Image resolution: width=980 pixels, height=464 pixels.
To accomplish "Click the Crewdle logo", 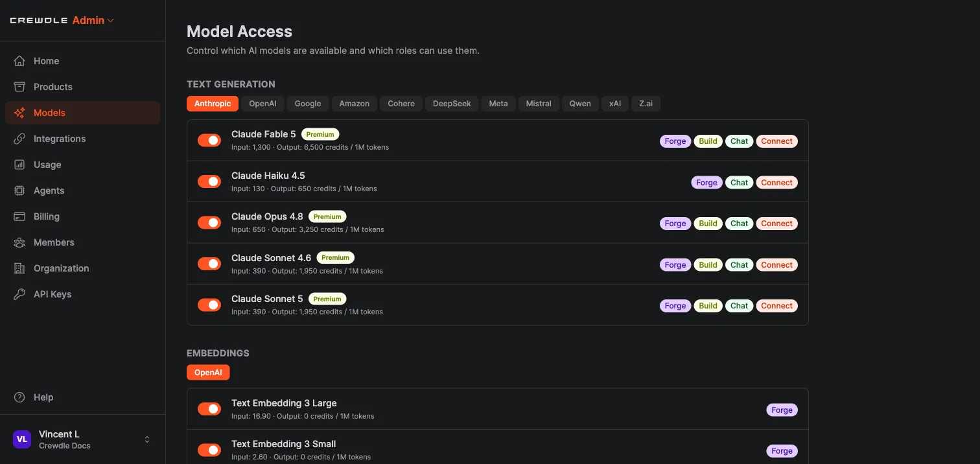I will (39, 21).
